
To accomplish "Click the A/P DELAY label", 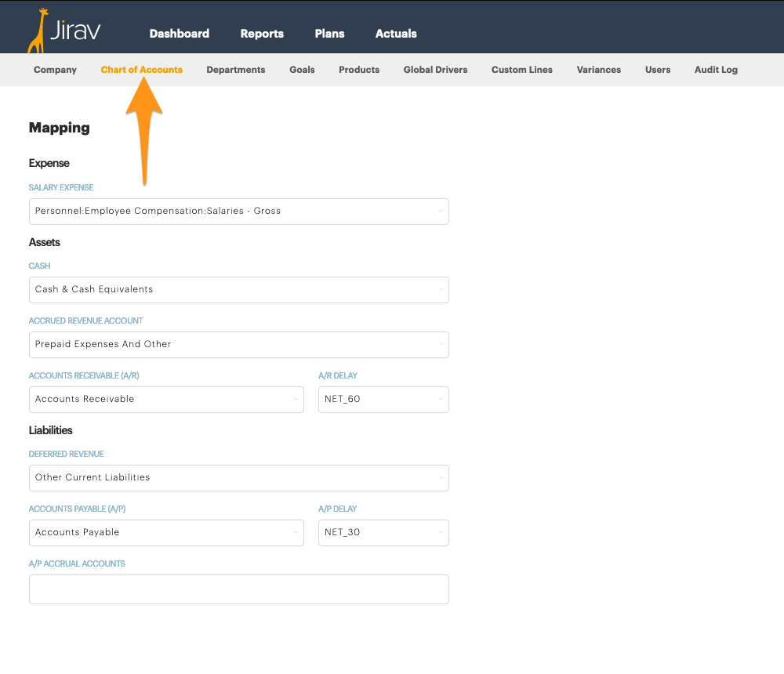I will [337, 509].
